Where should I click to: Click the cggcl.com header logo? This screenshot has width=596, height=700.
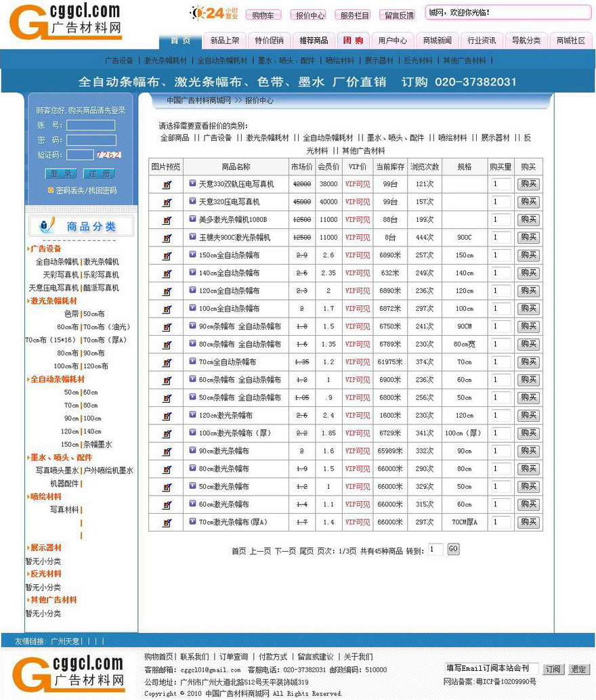tap(65, 21)
